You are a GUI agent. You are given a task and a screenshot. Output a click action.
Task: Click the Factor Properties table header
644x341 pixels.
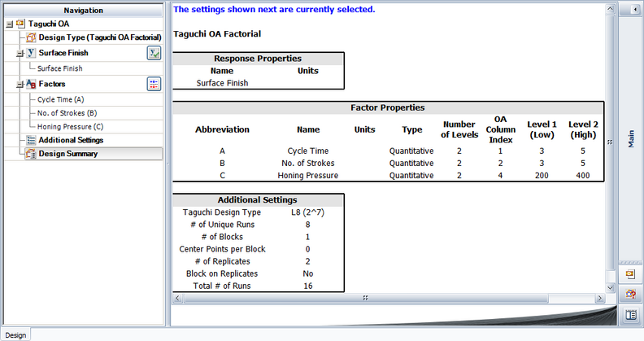click(388, 107)
